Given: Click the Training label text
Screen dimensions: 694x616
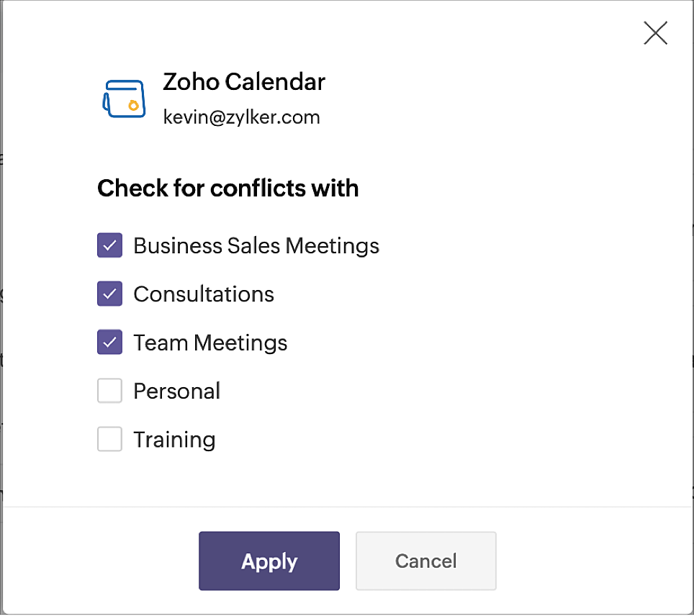Looking at the screenshot, I should coord(174,440).
